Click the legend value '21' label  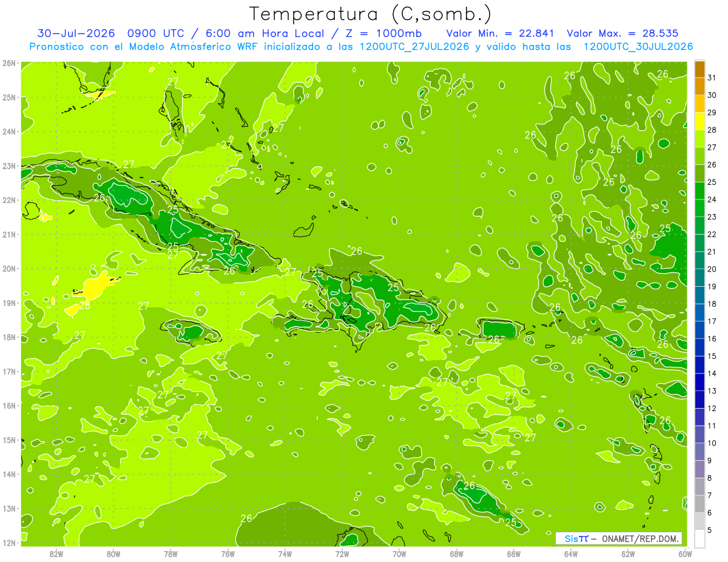pyautogui.click(x=712, y=251)
